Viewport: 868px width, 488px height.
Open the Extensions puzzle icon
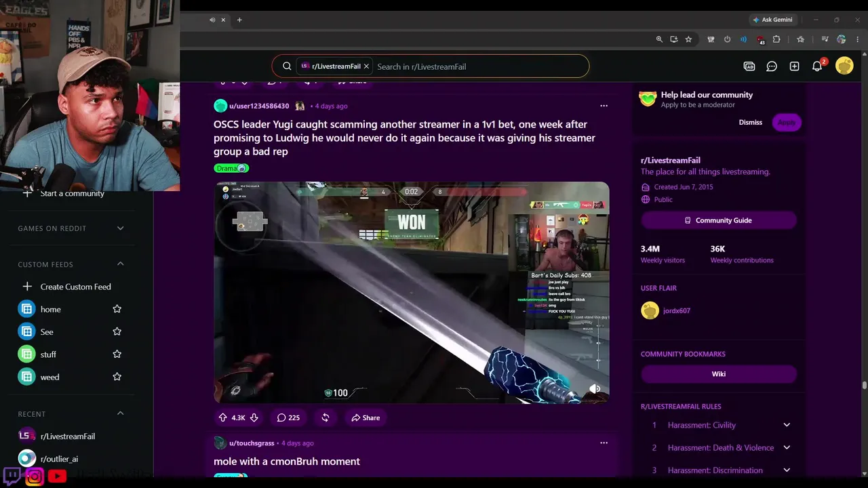pos(776,39)
